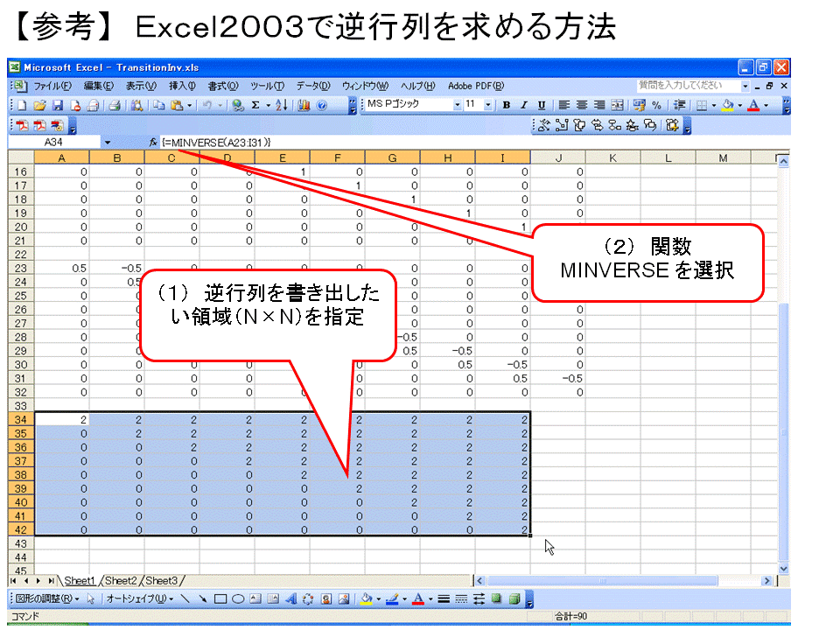This screenshot has height=630, width=840.
Task: Click the Print icon in the standard toolbar
Action: (115, 105)
